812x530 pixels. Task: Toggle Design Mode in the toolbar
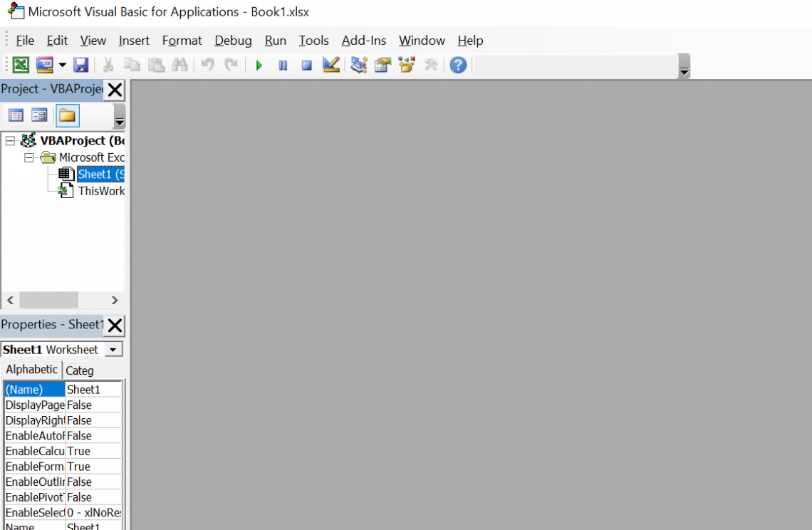(330, 66)
